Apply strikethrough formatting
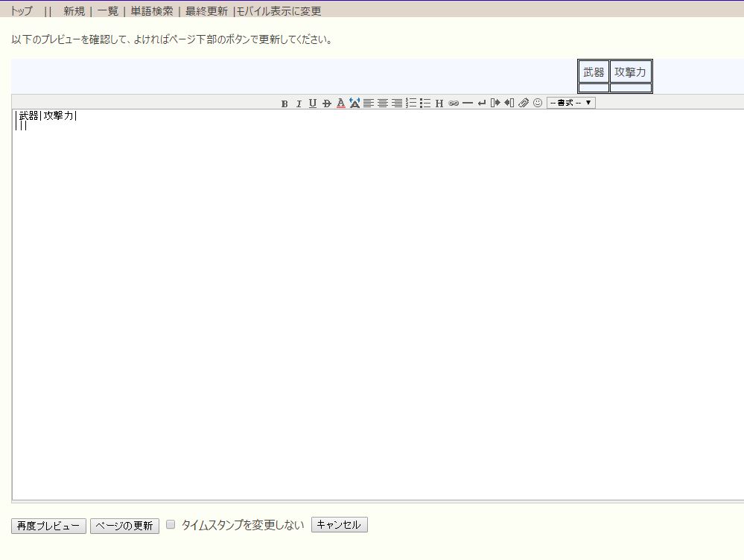Screen dimensions: 744x560 (326, 104)
